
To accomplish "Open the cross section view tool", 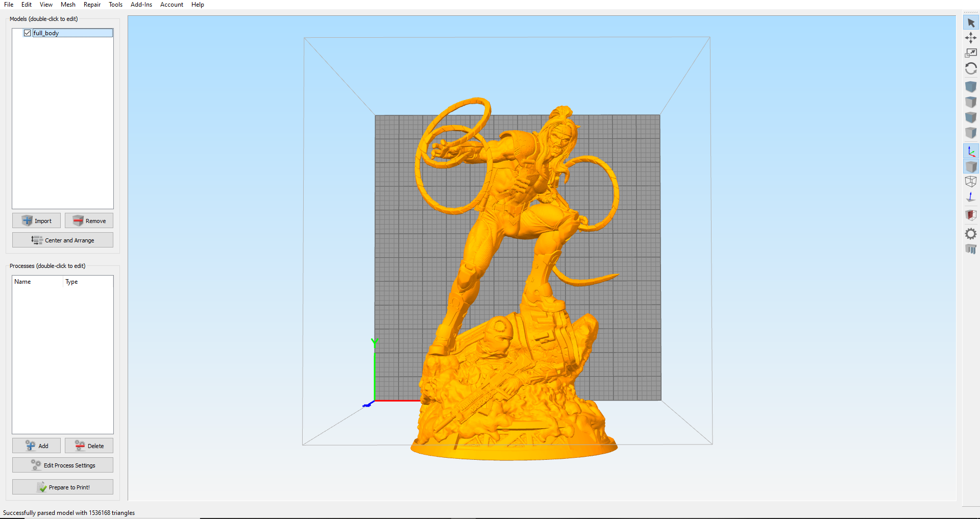I will pos(971,215).
